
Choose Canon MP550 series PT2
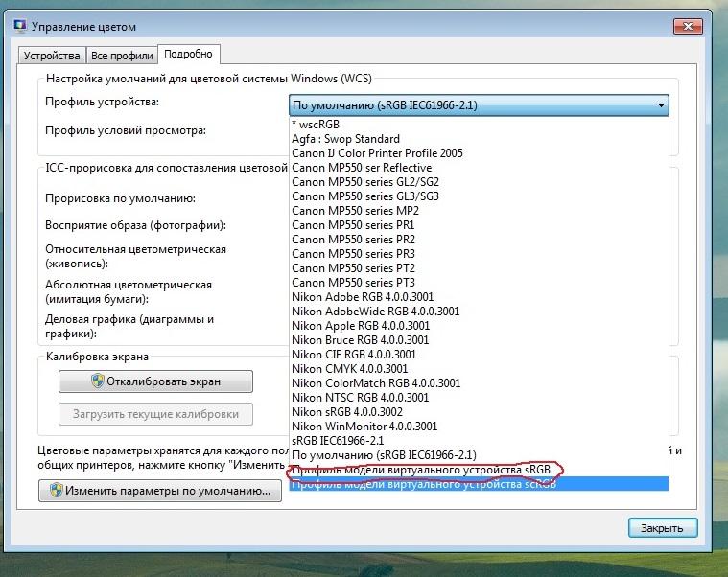[479, 268]
